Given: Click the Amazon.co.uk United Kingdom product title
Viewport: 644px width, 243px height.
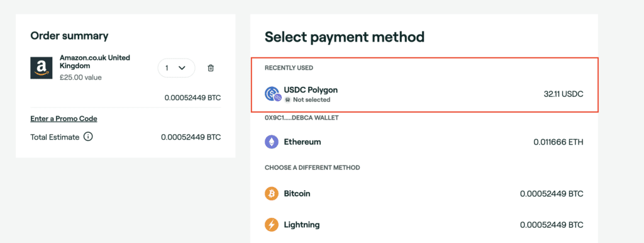Looking at the screenshot, I should pyautogui.click(x=95, y=62).
